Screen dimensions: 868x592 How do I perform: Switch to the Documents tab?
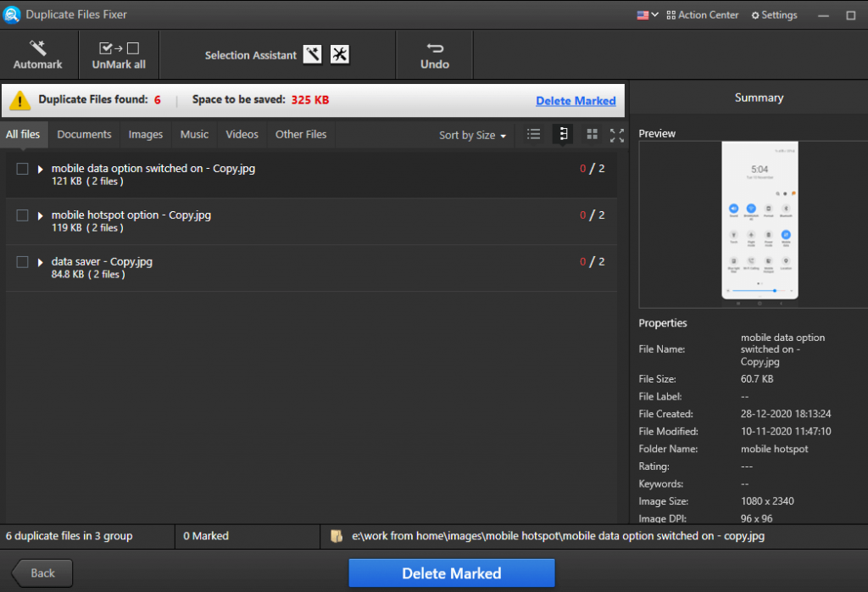point(84,135)
